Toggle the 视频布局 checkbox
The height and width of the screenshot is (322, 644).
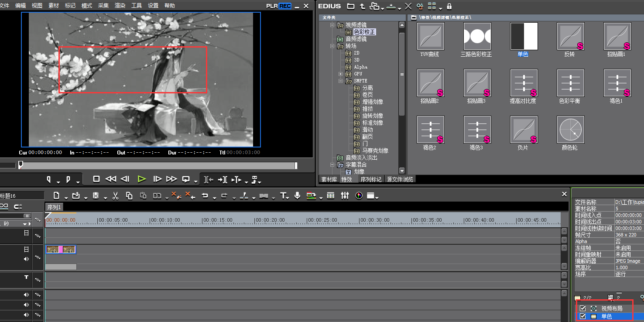pos(583,308)
